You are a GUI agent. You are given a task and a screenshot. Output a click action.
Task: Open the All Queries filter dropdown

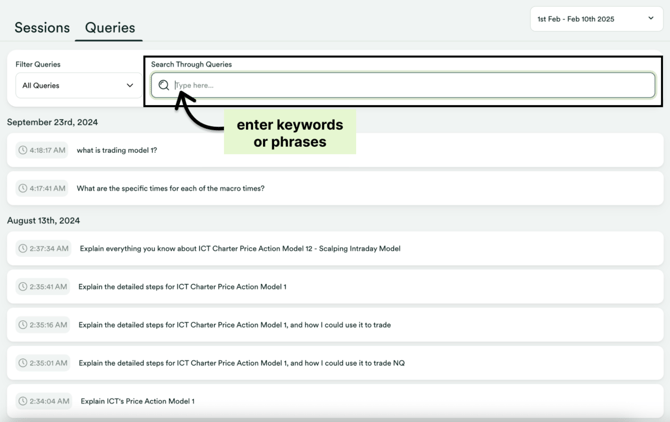pos(78,85)
